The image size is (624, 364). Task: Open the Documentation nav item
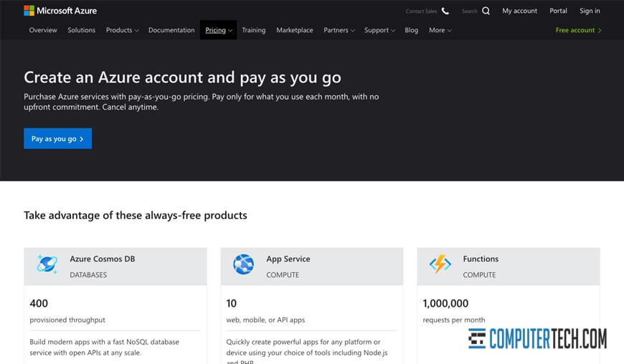pyautogui.click(x=171, y=30)
